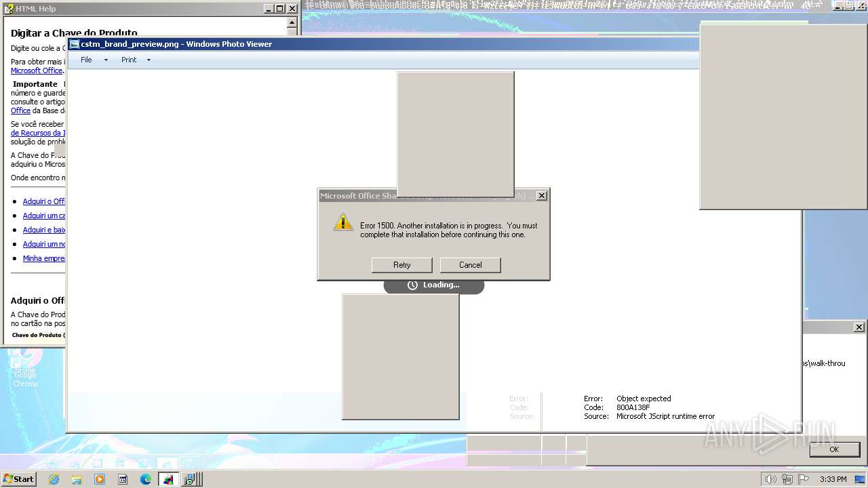This screenshot has width=868, height=488.
Task: Follow 'de Recursos da' link in HTML Help
Action: [x=38, y=133]
